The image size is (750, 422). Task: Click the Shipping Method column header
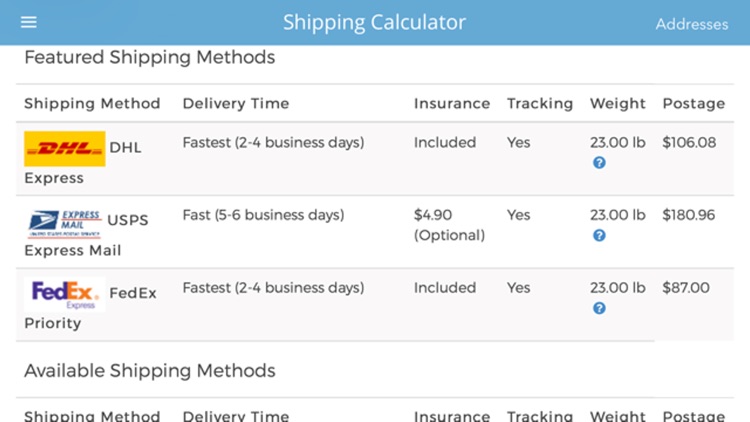click(x=92, y=103)
